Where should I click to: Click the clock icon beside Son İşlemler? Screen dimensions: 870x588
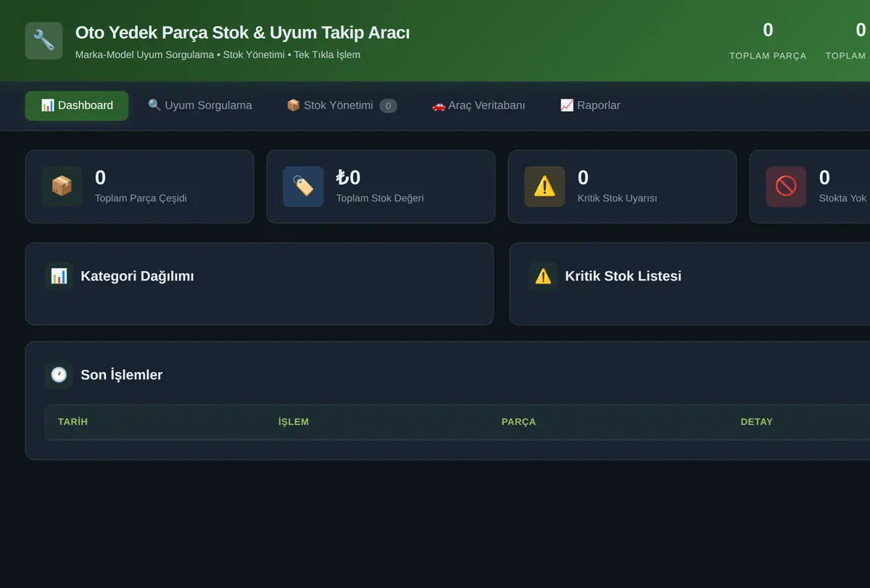tap(59, 375)
